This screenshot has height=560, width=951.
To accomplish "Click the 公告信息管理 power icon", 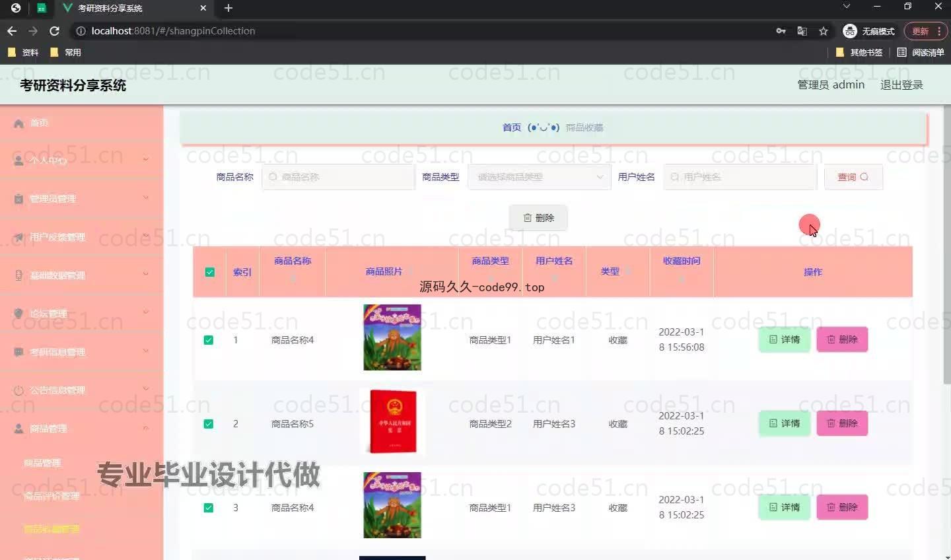I will [18, 390].
